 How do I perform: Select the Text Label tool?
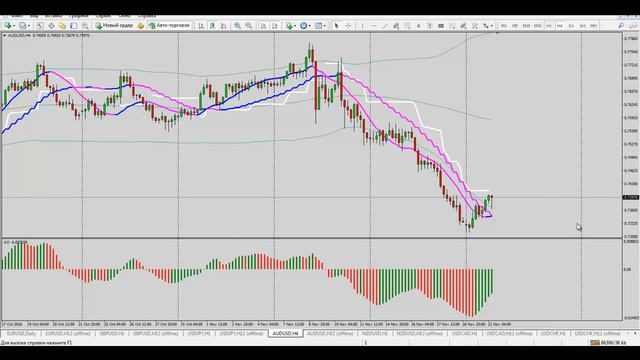[430, 26]
